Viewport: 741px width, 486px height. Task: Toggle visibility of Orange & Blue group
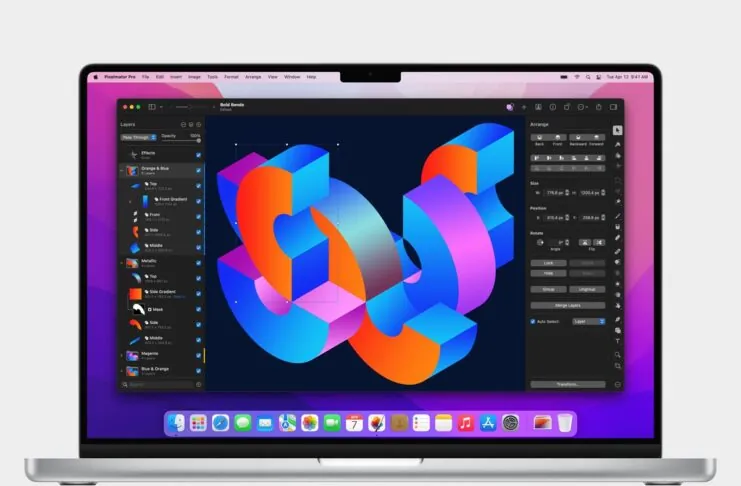point(198,170)
